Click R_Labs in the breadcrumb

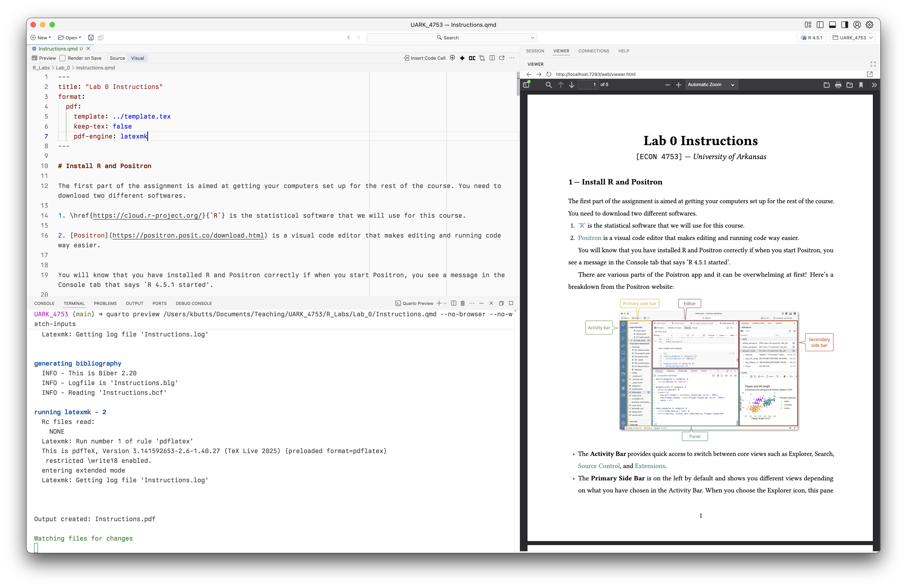tap(41, 68)
